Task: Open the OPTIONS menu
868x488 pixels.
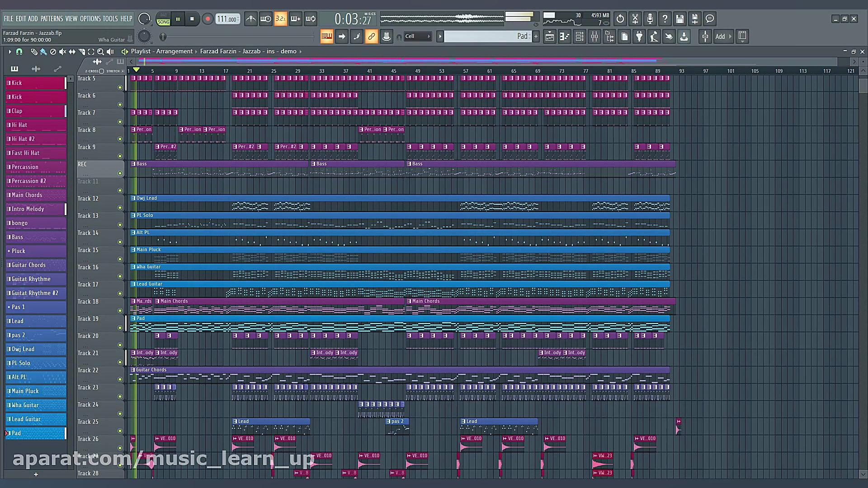Action: [90, 19]
